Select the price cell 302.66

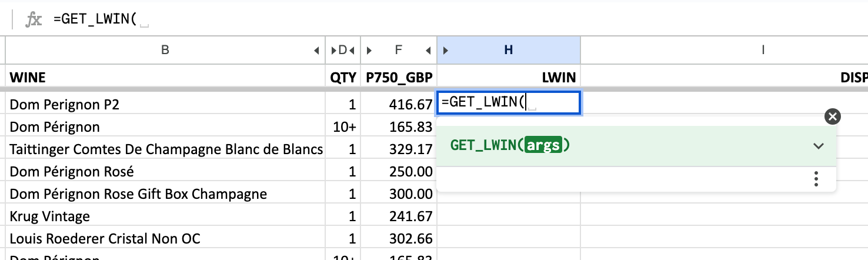tap(399, 238)
